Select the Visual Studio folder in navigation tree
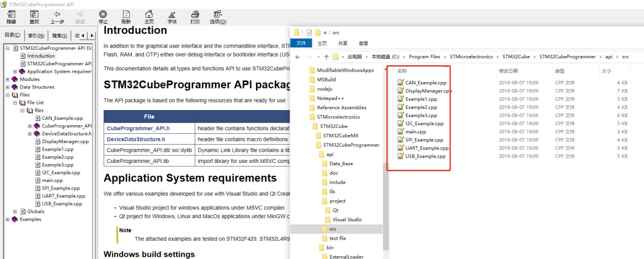The image size is (644, 259). pos(347,220)
